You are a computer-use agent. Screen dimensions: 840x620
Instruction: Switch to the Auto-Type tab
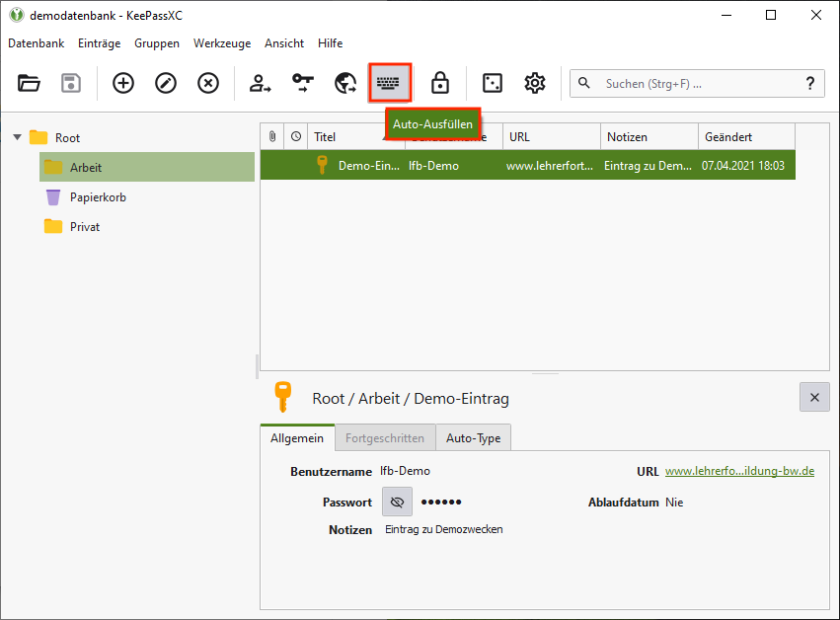473,437
